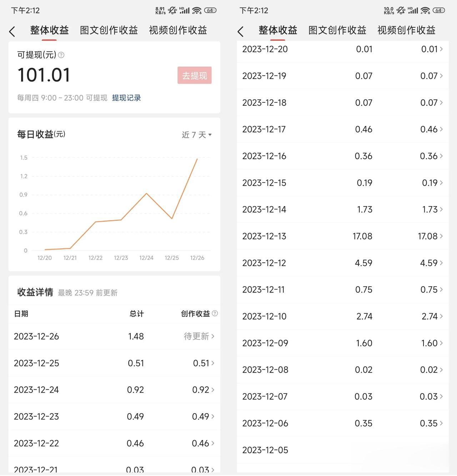Expand 2023-12-18 row chevron

click(x=441, y=102)
